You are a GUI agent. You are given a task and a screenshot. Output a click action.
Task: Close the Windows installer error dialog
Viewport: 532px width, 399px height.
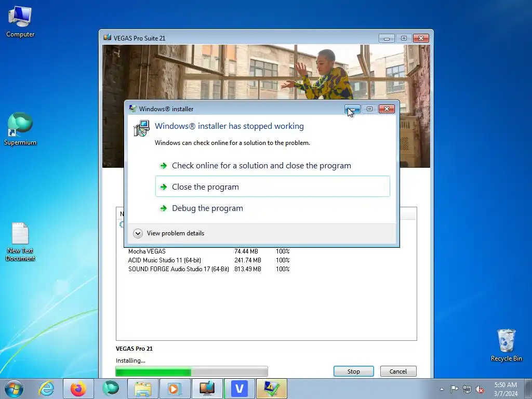point(387,109)
